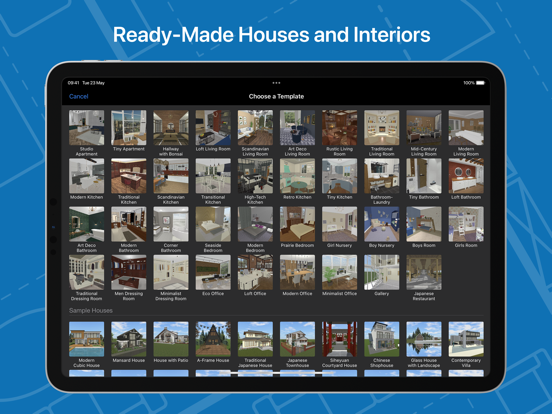Screen dimensions: 552x414
Task: Select Traditional Living Room template
Action: tap(382, 127)
